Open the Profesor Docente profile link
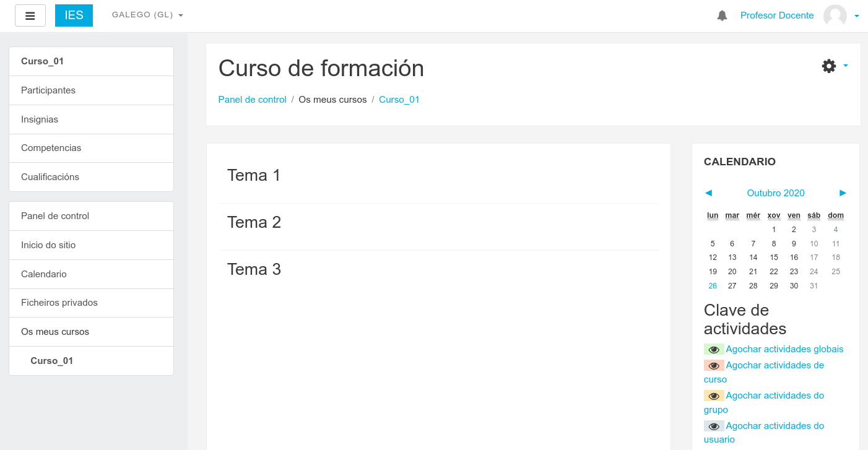The width and height of the screenshot is (868, 450). 777,15
